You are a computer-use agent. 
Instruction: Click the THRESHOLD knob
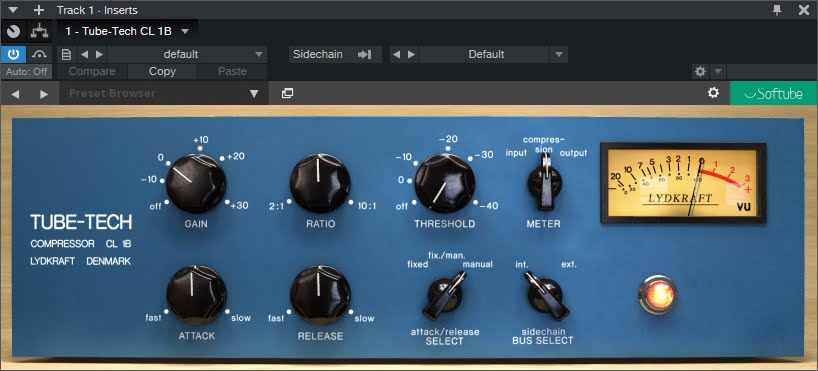click(x=444, y=183)
